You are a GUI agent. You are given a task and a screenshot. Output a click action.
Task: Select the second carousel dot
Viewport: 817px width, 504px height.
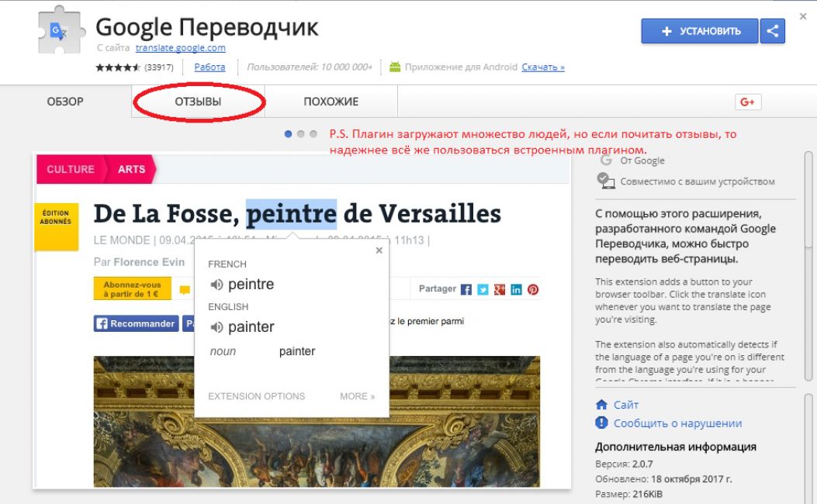(300, 134)
